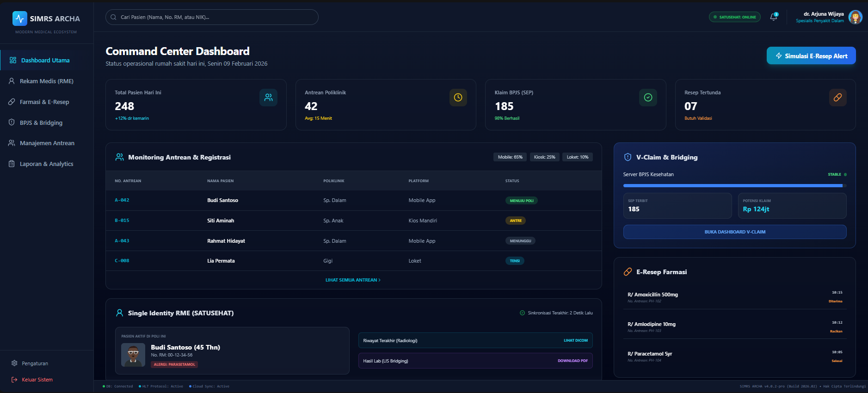This screenshot has height=393, width=868.
Task: Go to Farmasi & E-Resep page
Action: click(44, 102)
